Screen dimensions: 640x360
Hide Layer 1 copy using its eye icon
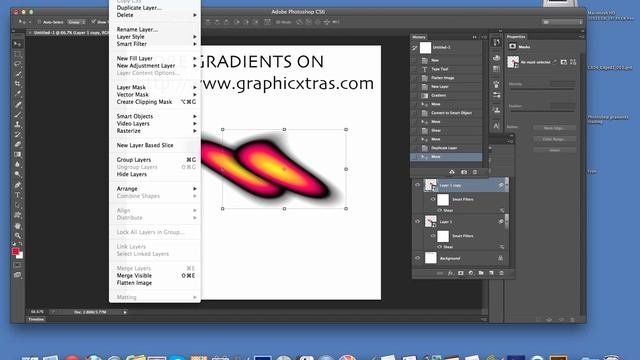[x=417, y=185]
